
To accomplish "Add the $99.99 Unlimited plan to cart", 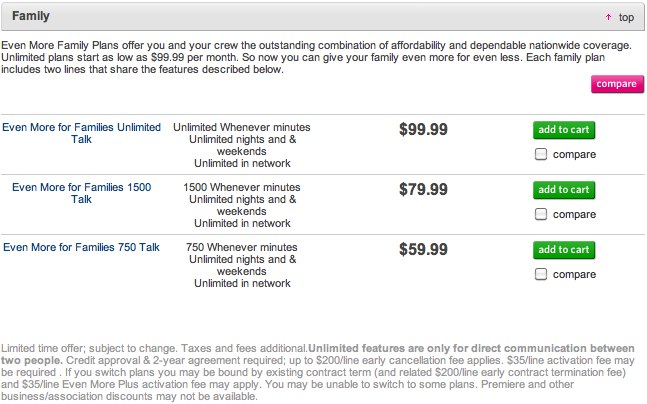I will pos(564,130).
